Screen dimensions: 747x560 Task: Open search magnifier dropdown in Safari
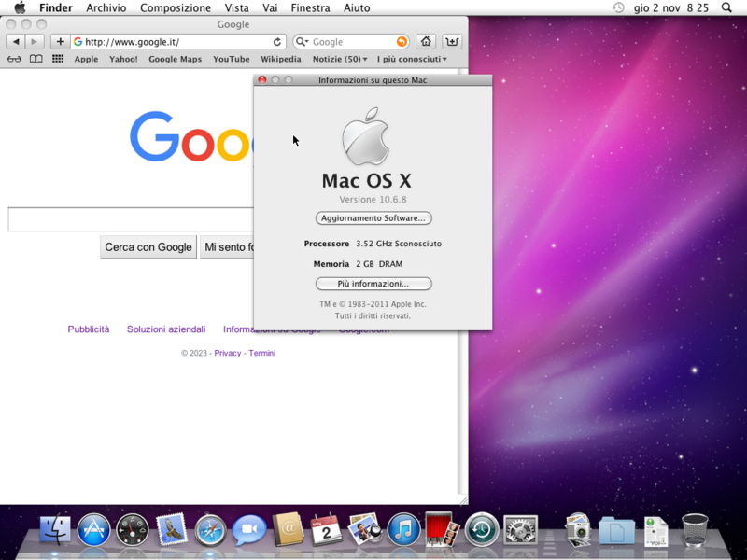(302, 42)
